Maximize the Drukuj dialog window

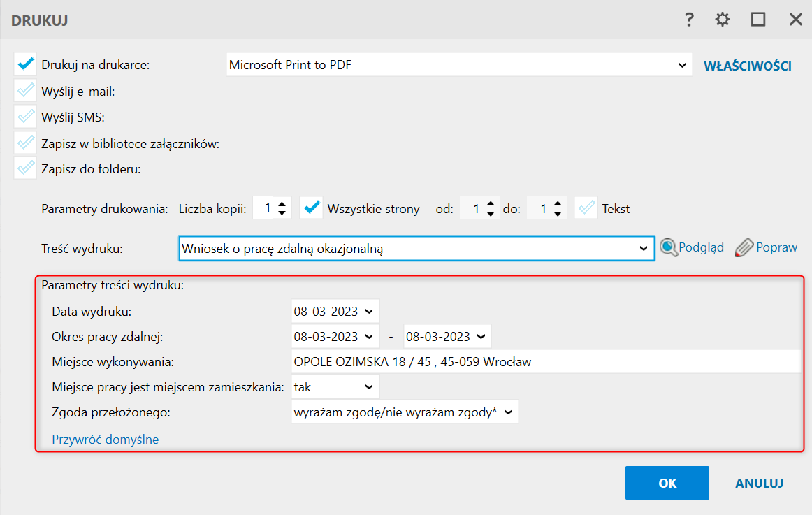point(758,20)
